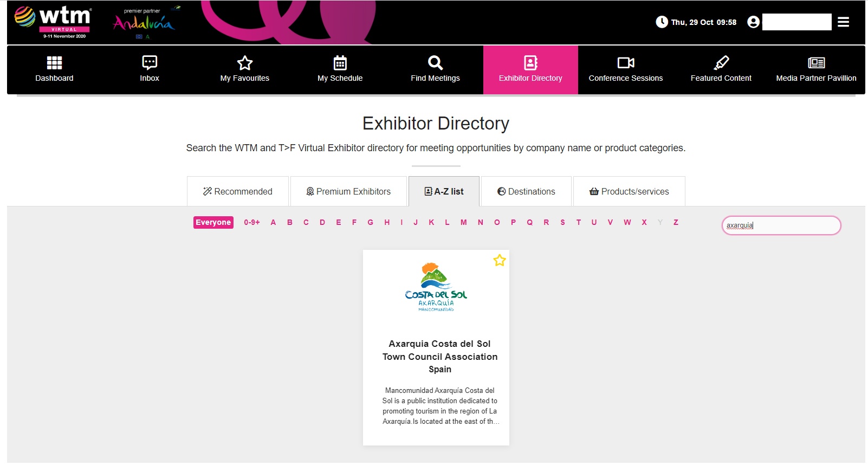Switch to the Destinations tab
This screenshot has height=465, width=868.
point(526,191)
